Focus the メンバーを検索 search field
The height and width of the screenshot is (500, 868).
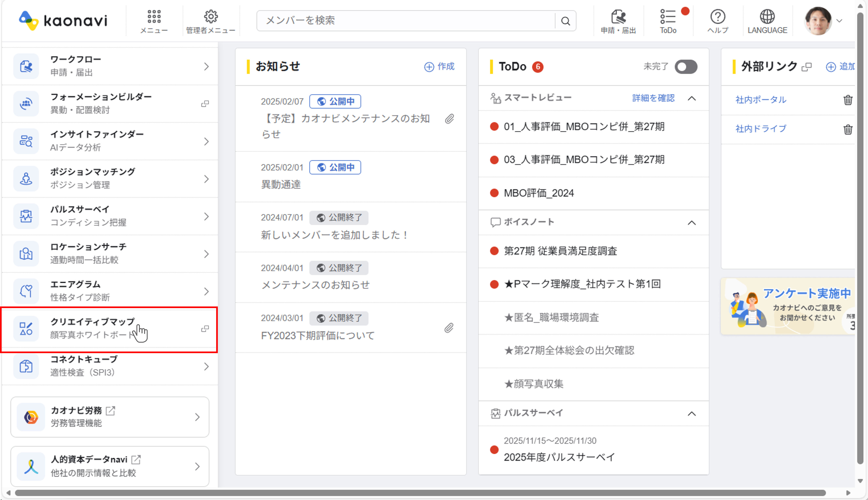pos(405,21)
